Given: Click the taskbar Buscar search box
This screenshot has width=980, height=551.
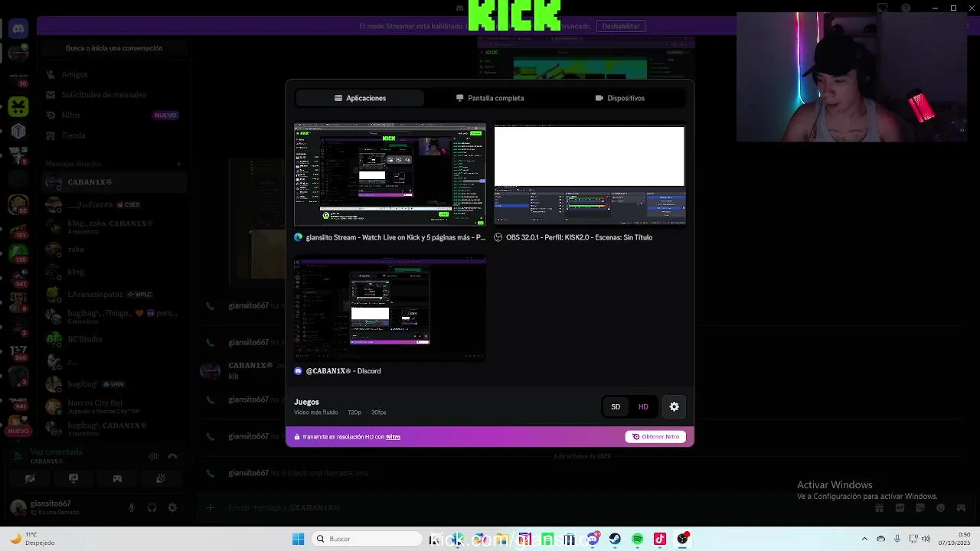Looking at the screenshot, I should [x=367, y=539].
